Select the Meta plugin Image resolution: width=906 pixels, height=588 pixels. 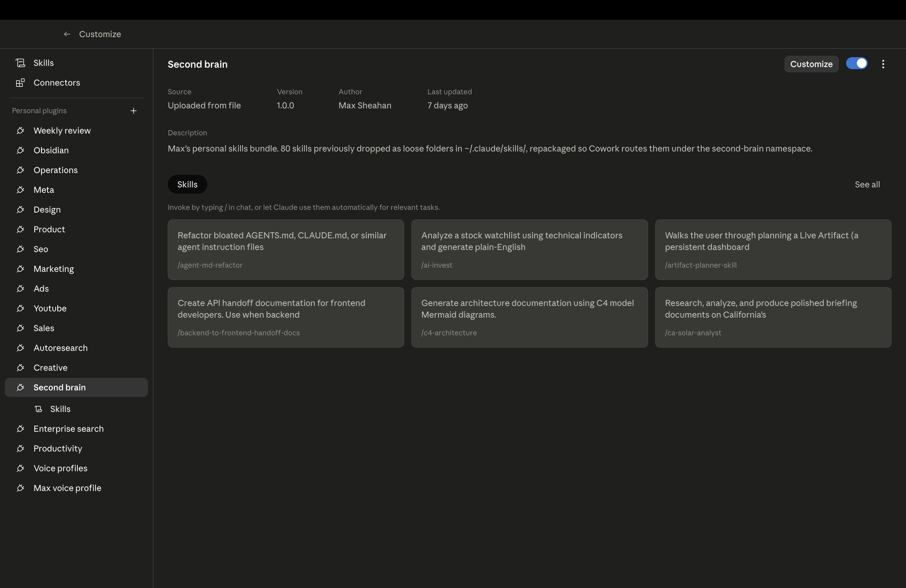76,190
